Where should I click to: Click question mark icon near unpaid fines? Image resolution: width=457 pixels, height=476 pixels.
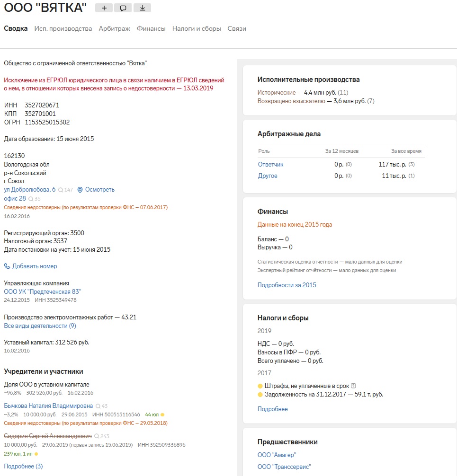[x=354, y=386]
